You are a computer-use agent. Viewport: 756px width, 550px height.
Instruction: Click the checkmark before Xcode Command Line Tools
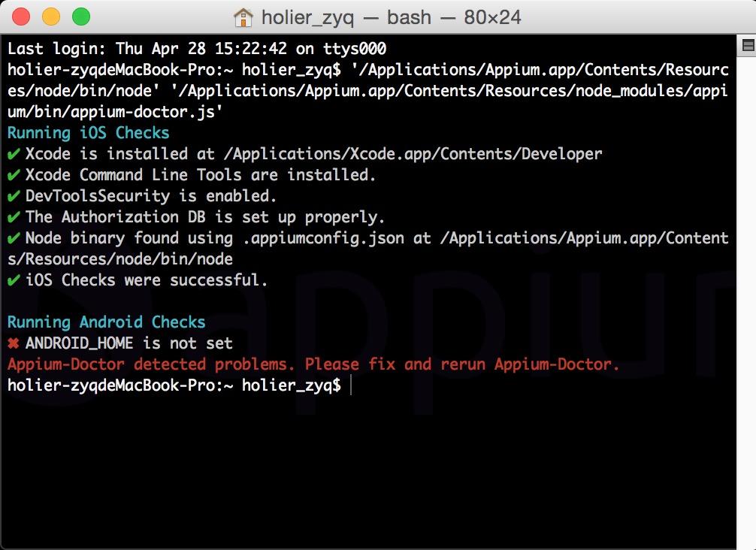[x=11, y=175]
